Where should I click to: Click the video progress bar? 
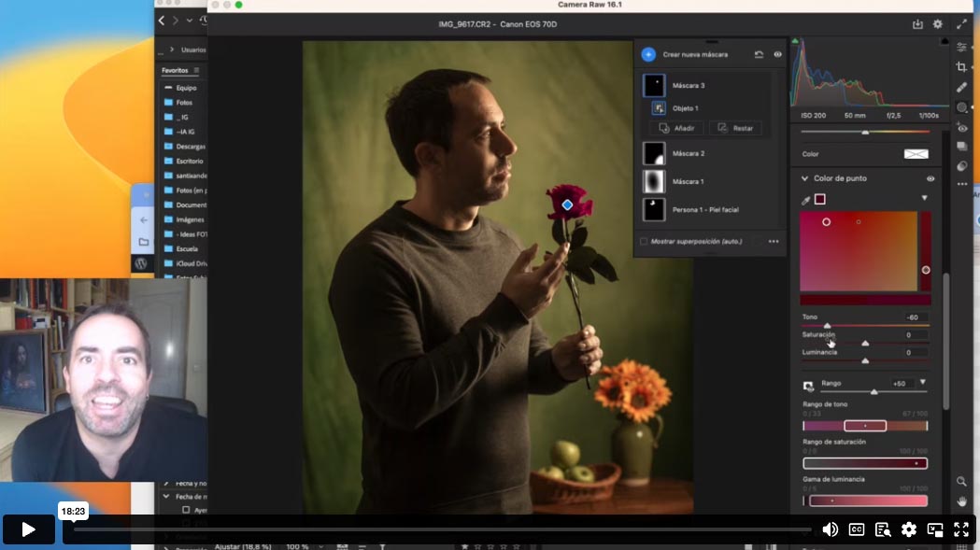click(x=442, y=529)
